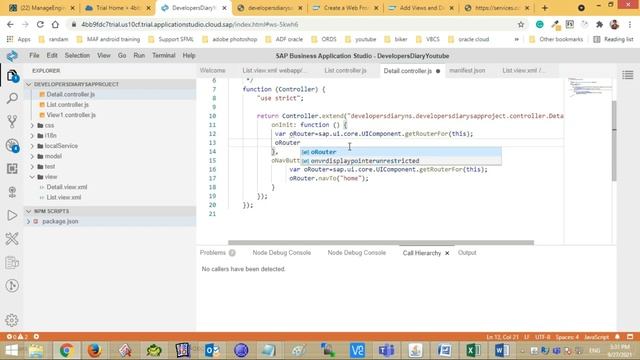Open the Explorer view in activity bar
The height and width of the screenshot is (360, 640).
click(x=12, y=76)
